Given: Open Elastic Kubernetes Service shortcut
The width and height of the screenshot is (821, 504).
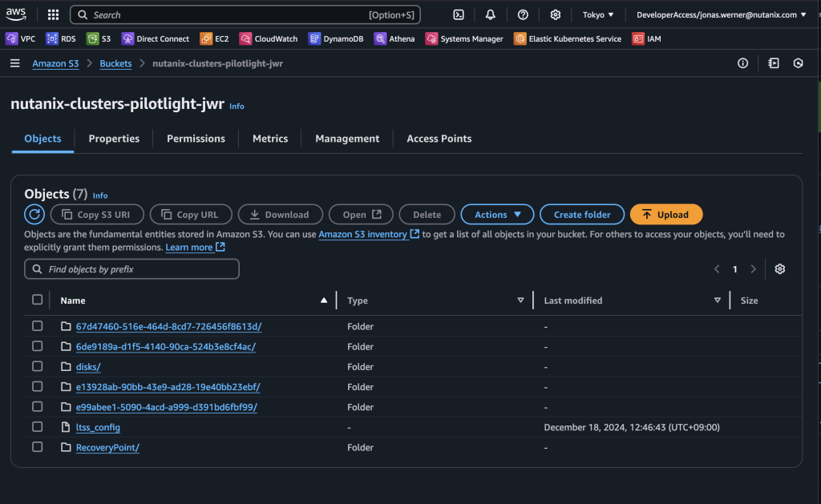Looking at the screenshot, I should [x=568, y=38].
